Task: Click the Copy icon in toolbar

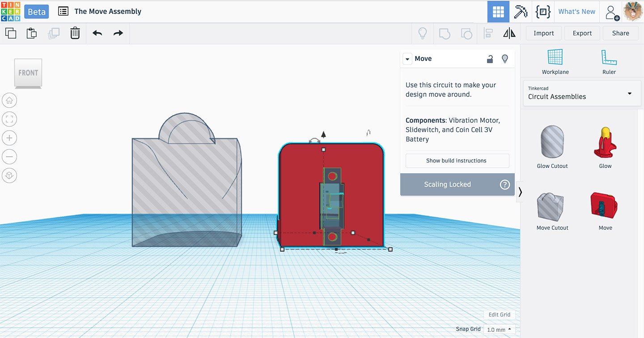Action: [11, 33]
